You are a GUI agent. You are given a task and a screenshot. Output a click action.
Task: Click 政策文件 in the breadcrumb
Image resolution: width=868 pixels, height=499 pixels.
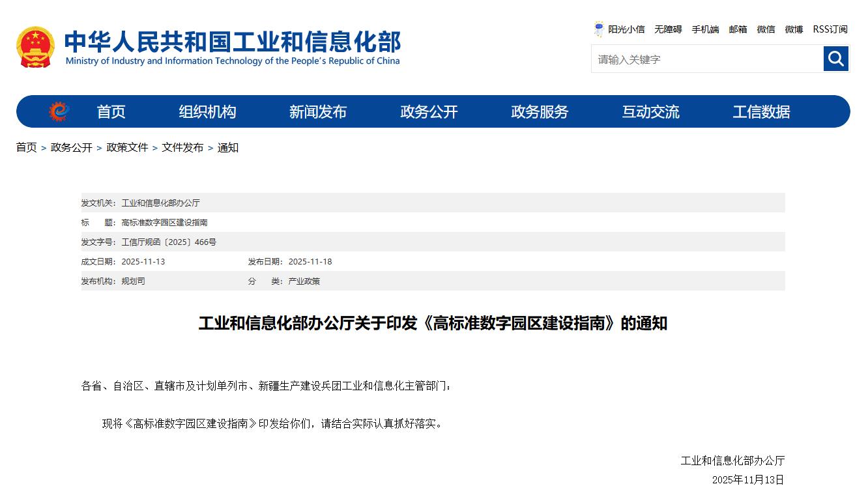(x=127, y=148)
